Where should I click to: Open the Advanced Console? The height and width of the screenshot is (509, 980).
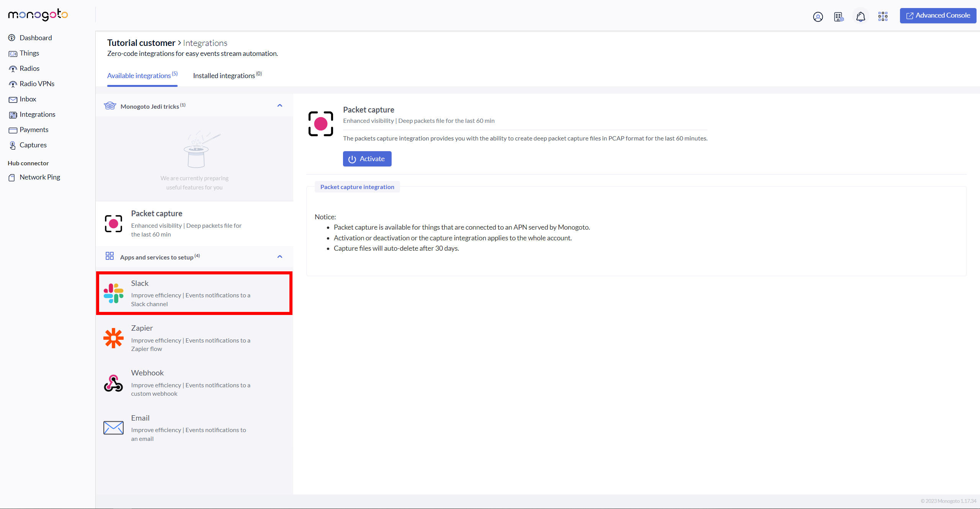tap(938, 16)
